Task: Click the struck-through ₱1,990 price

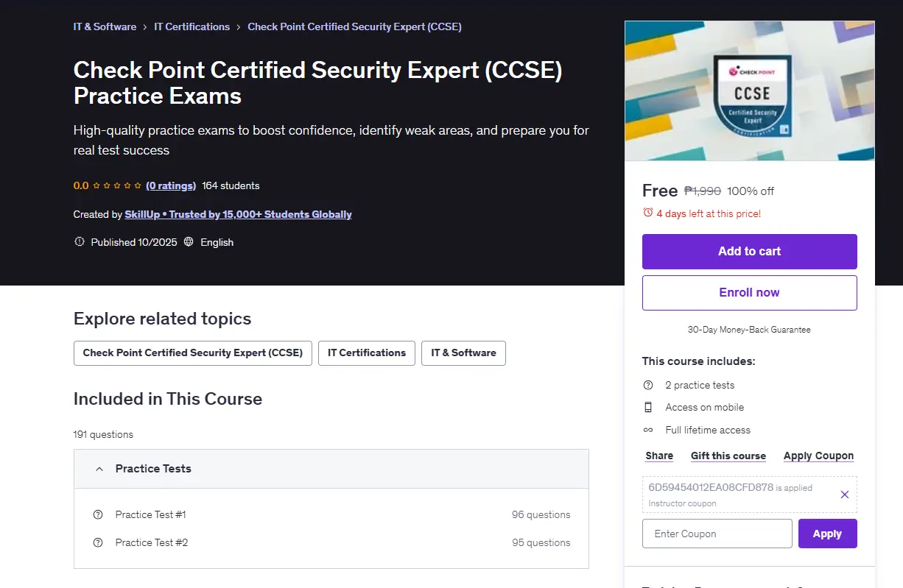Action: coord(703,191)
